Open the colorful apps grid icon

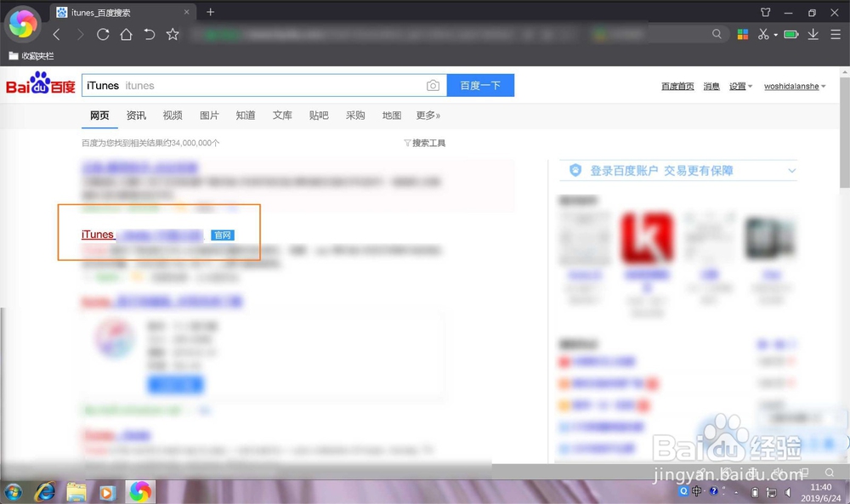743,35
